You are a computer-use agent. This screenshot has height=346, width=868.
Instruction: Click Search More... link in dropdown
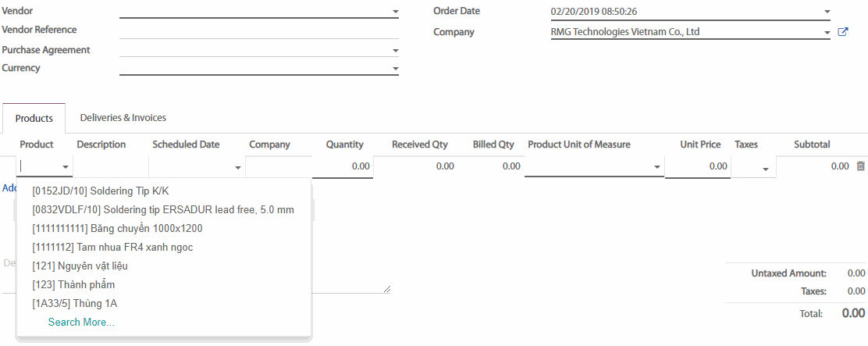(81, 323)
